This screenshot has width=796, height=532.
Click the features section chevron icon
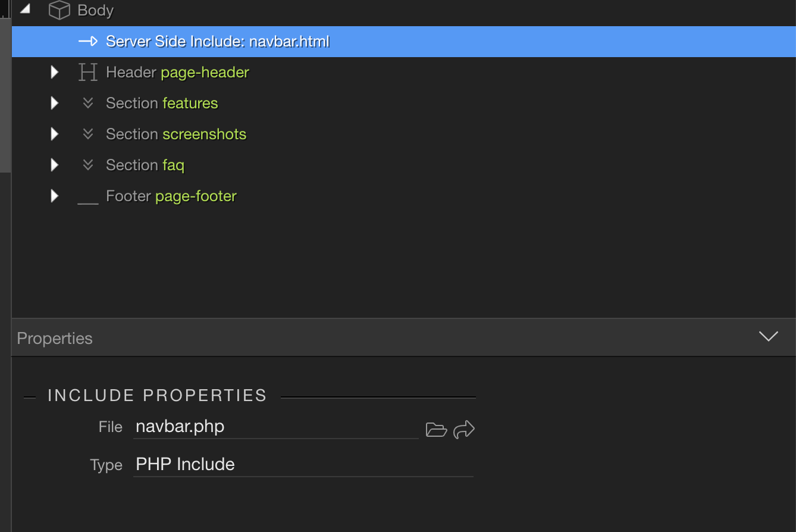(x=87, y=104)
